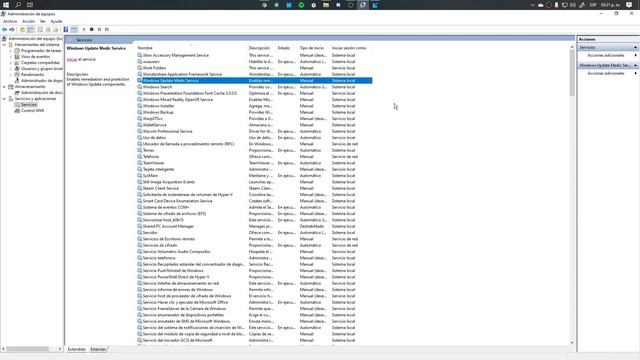Screen dimensions: 640x360
Task: Select Administración de discos in tree
Action: (x=42, y=93)
